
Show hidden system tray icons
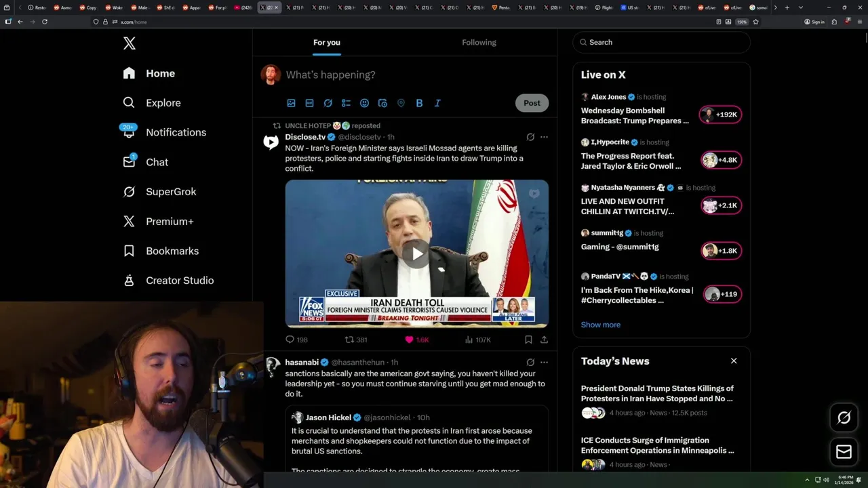[x=807, y=480]
